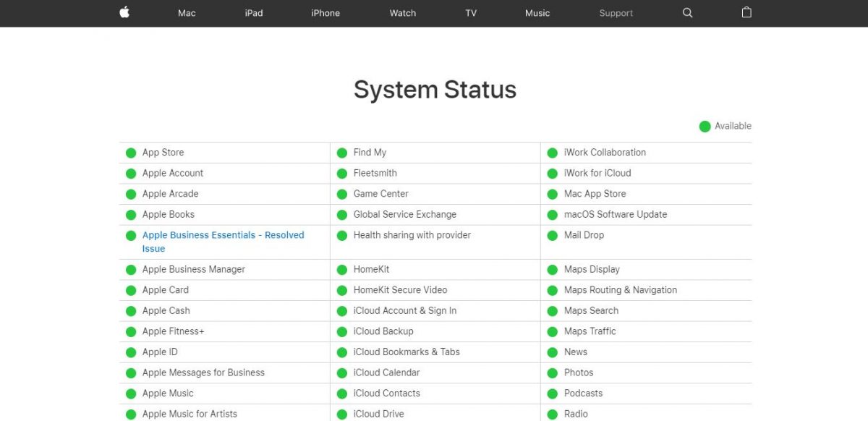Click green indicator beside iWork Collaboration
The height and width of the screenshot is (421, 868).
pos(553,153)
